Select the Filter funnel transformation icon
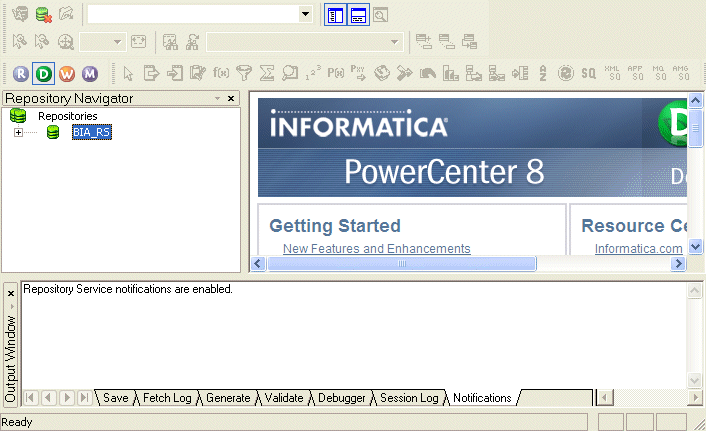 point(244,73)
